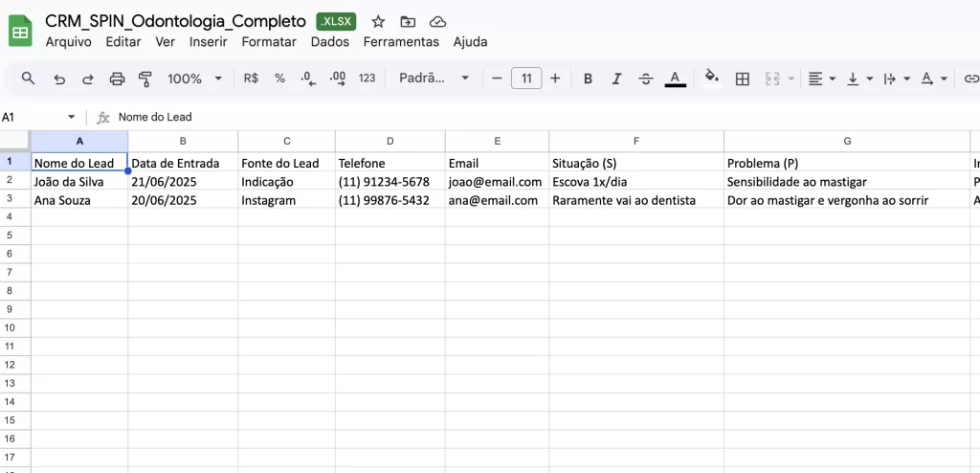Open the Inserir menu

click(208, 41)
